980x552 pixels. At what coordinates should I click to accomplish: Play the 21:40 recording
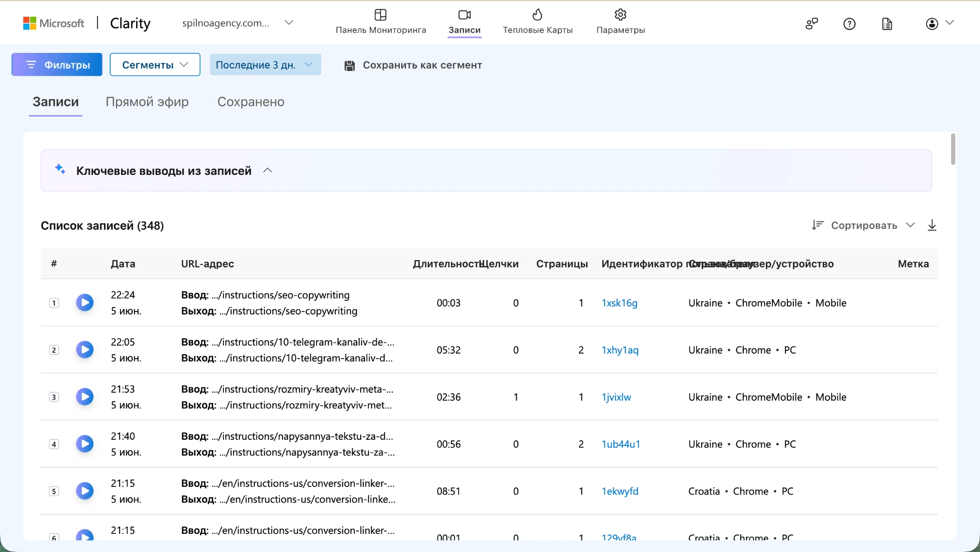pyautogui.click(x=85, y=444)
